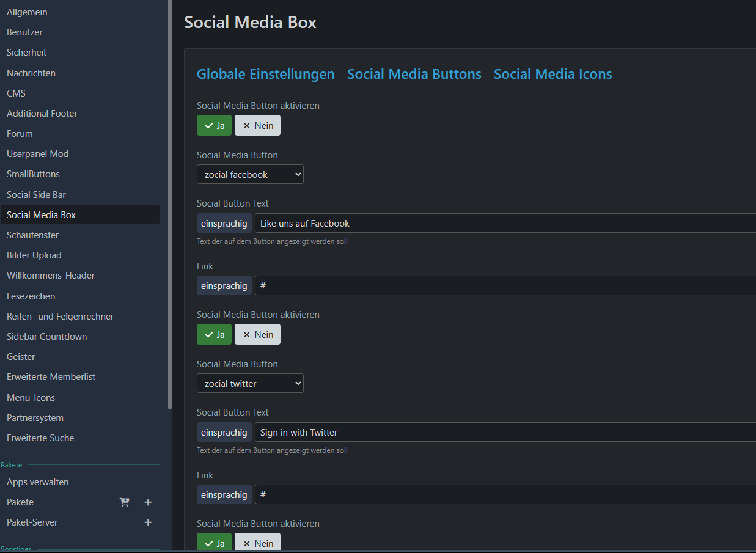Click the 'Sign in with Twitter' text field
This screenshot has height=553, width=756.
click(501, 433)
